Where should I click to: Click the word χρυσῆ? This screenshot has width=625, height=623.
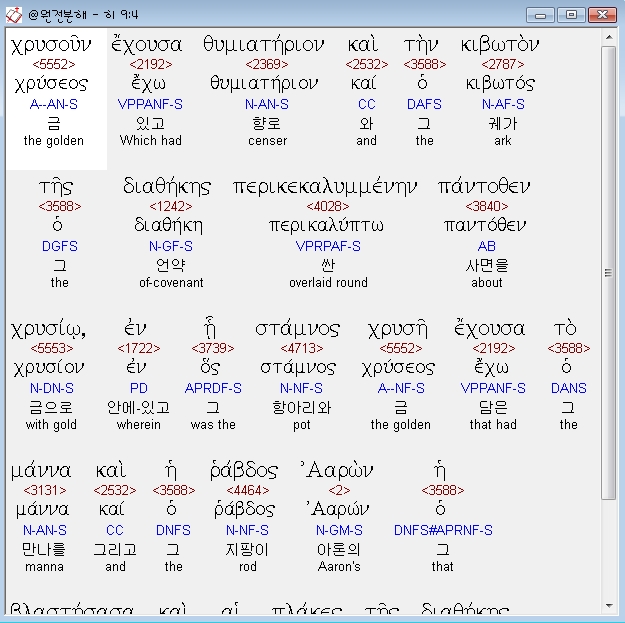tap(397, 329)
